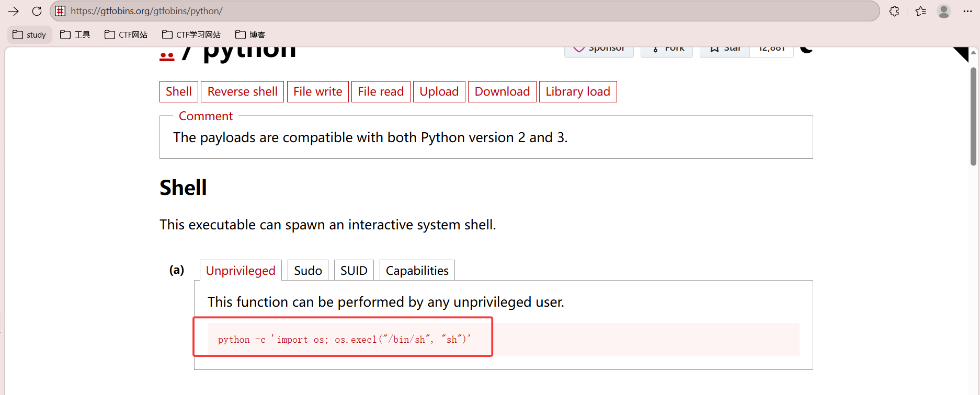Toggle dark mode moon icon

coord(806,49)
